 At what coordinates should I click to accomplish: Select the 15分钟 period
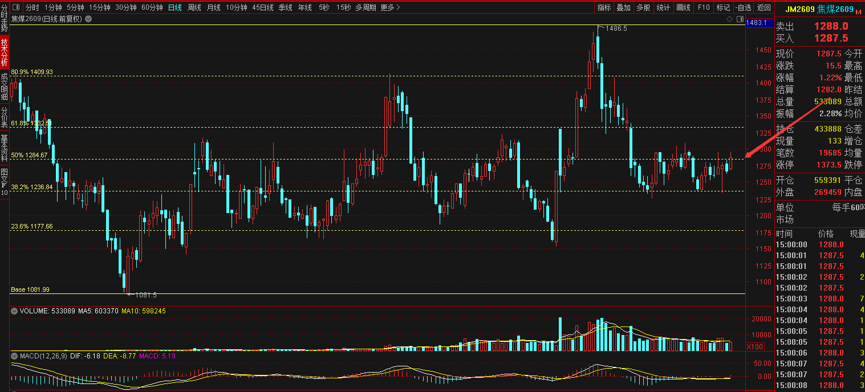100,8
